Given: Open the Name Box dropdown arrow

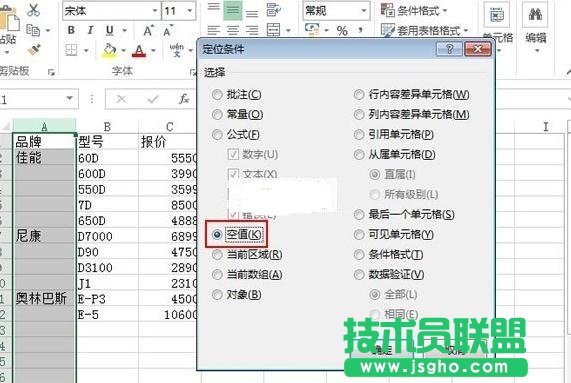Looking at the screenshot, I should [70, 98].
